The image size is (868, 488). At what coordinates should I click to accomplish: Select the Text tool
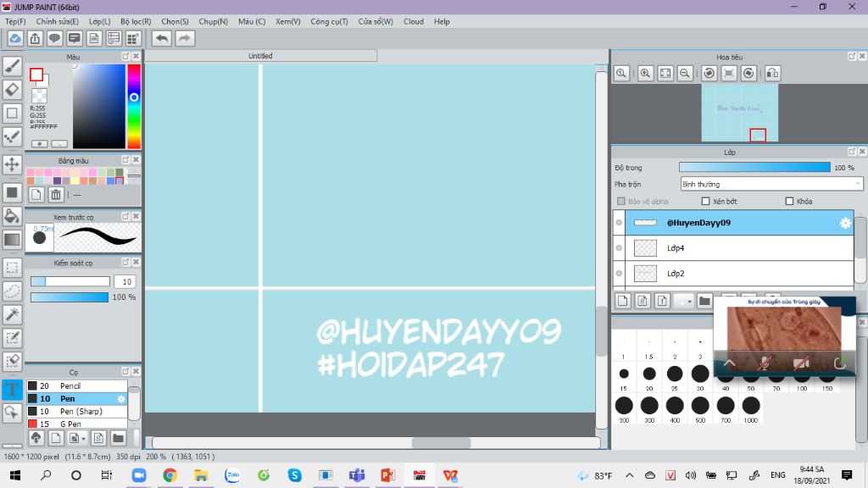12,390
